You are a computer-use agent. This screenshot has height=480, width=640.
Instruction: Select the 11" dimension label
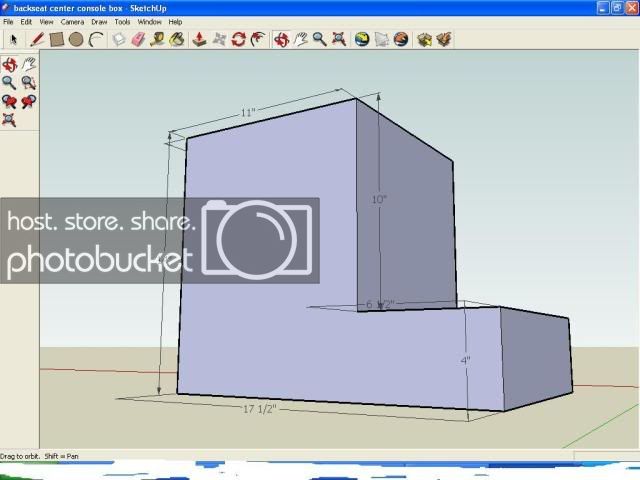(x=248, y=112)
